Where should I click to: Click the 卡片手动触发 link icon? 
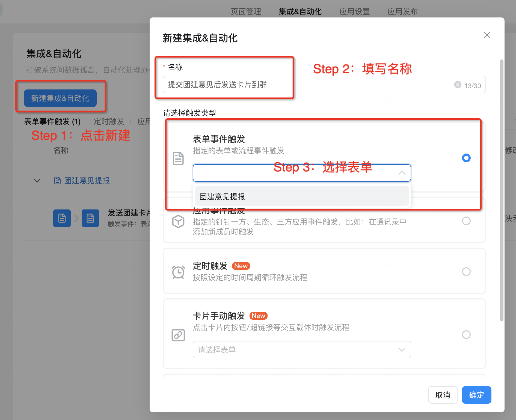[178, 335]
